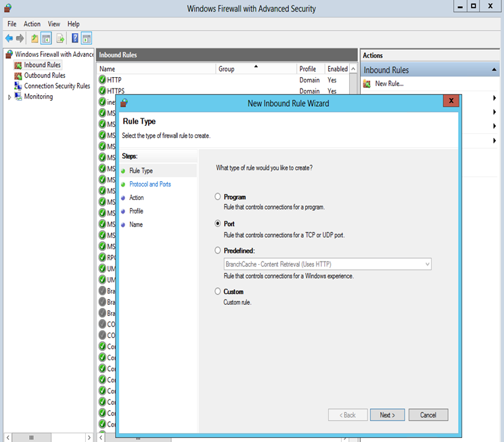Sort rules by Group column

coord(256,69)
